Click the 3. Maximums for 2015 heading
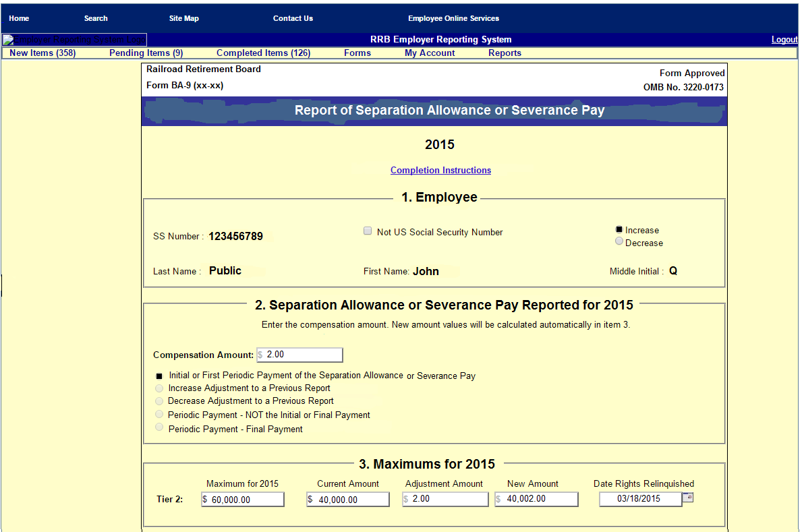Viewport: 804px width, 532px height. pyautogui.click(x=426, y=464)
